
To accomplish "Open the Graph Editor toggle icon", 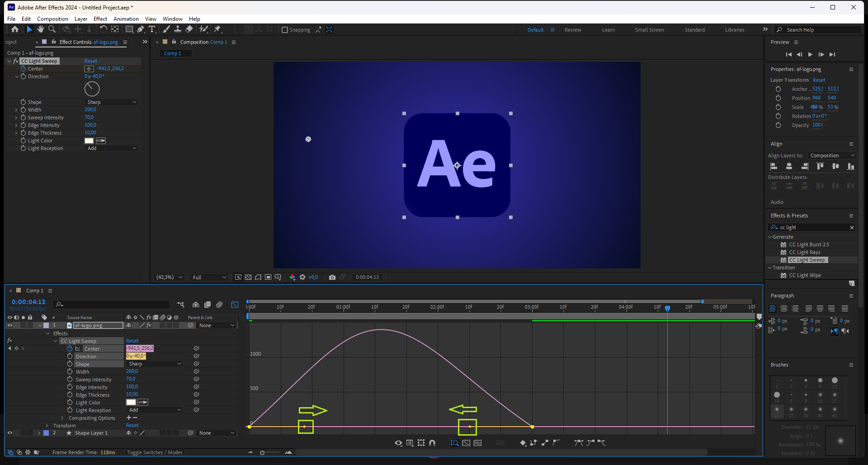I will 235,305.
